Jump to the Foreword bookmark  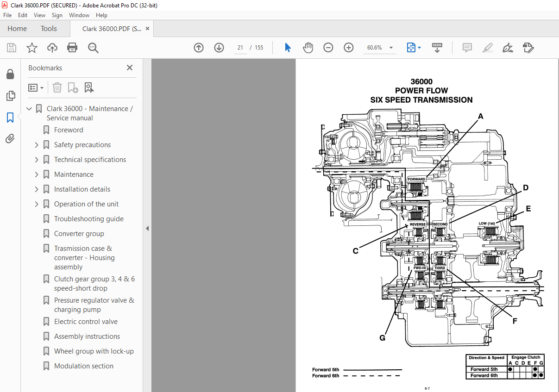[x=69, y=130]
